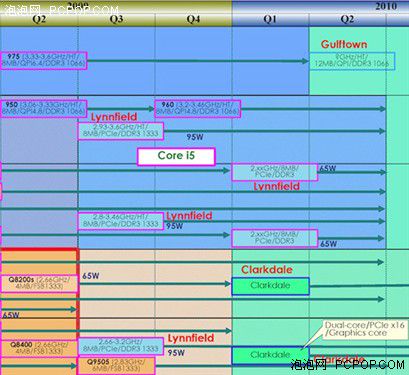The image size is (409, 375).
Task: Select the 975 processor spec box
Action: [x=44, y=61]
